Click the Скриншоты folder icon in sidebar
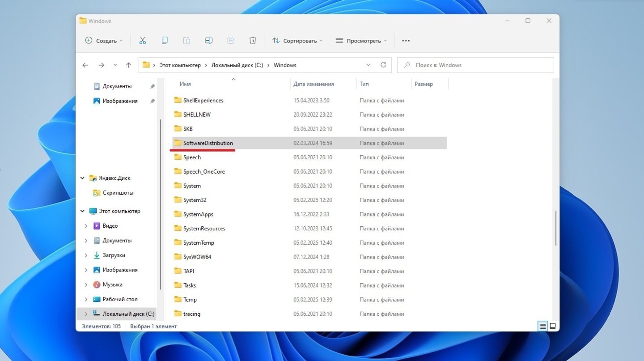The height and width of the screenshot is (361, 644). [x=97, y=193]
